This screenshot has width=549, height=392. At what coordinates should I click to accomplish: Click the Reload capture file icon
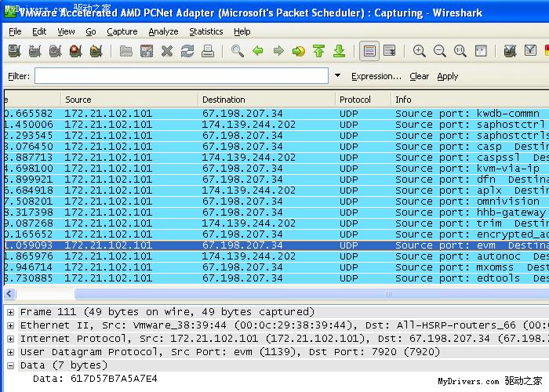(x=187, y=52)
